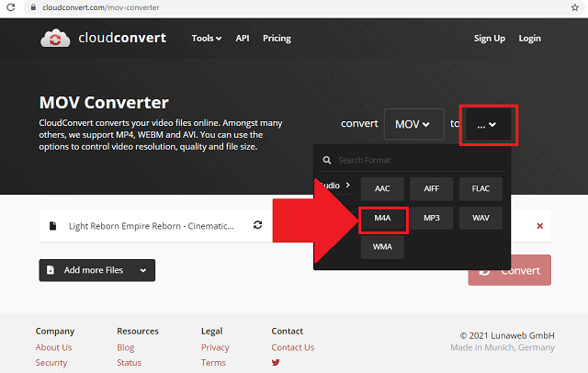The image size is (588, 373).
Task: Open the Twitter bird link in footer
Action: pos(276,363)
